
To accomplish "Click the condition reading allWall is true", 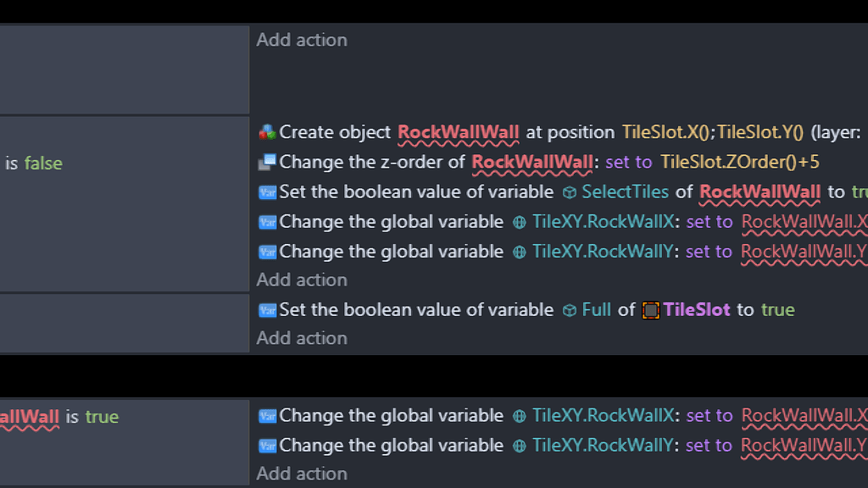I will point(51,417).
